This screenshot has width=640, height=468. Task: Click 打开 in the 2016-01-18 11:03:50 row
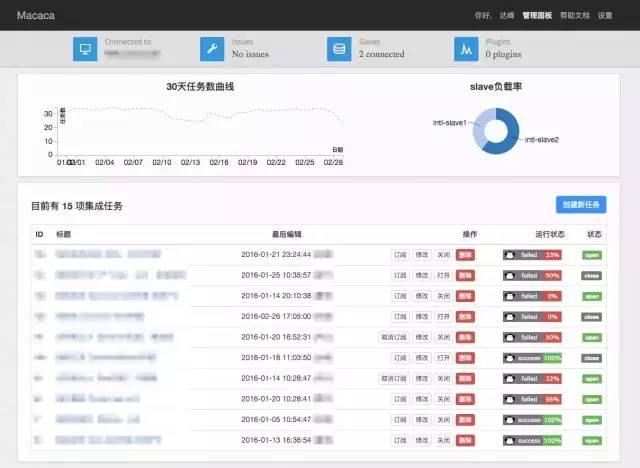[443, 358]
